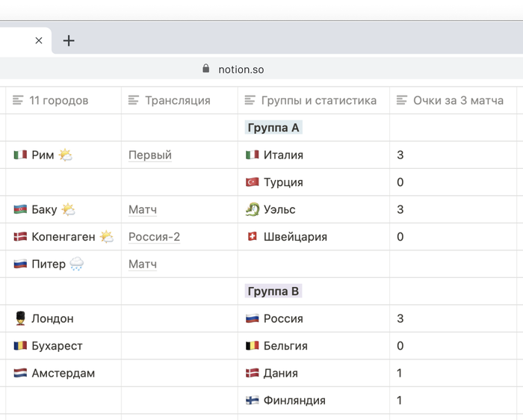Click the Turkish flag icon beside Турция
This screenshot has width=523, height=420.
(x=253, y=182)
